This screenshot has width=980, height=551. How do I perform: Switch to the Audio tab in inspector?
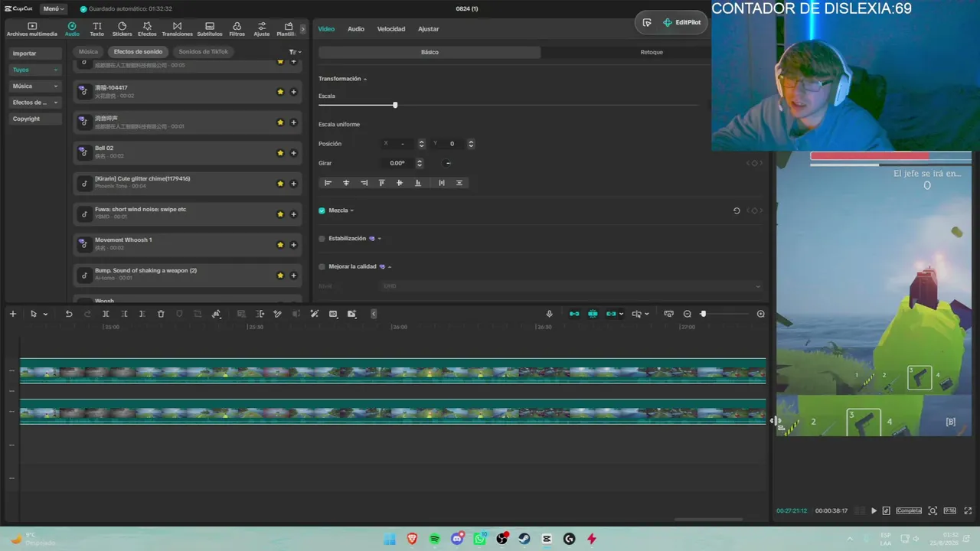(356, 29)
